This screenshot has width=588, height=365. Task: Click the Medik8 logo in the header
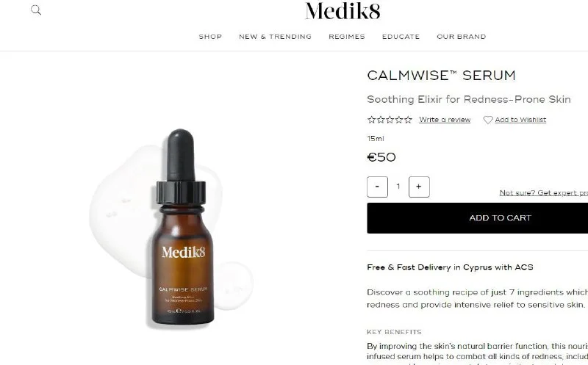[343, 11]
